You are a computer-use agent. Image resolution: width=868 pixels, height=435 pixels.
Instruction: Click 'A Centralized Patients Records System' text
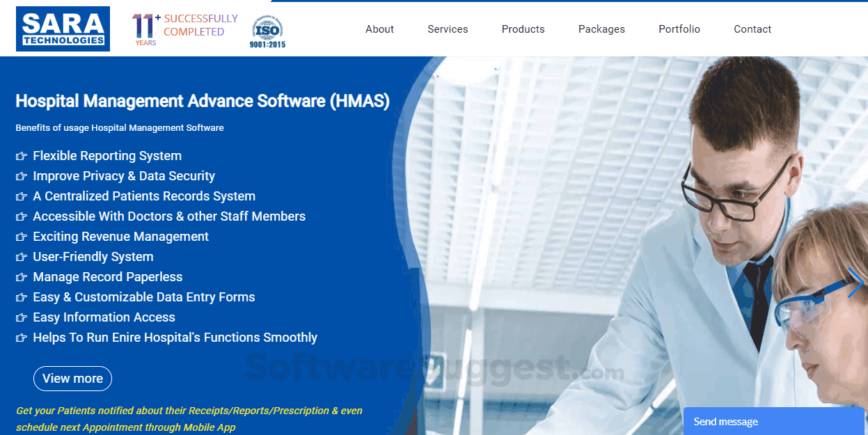tap(144, 196)
